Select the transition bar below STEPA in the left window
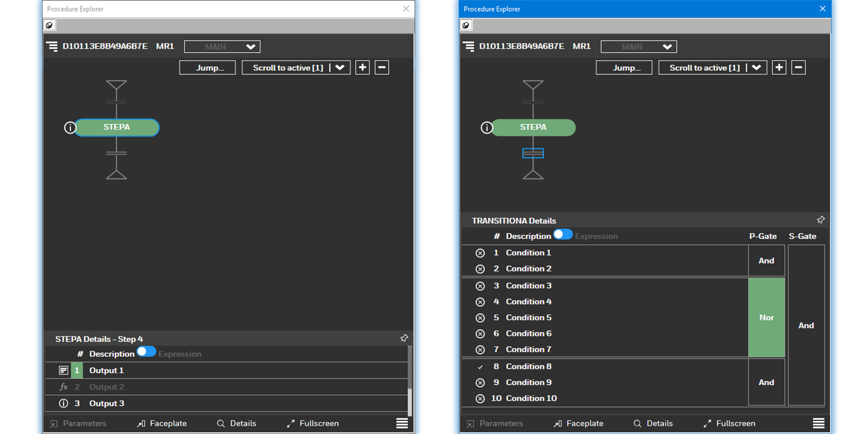 coord(116,153)
